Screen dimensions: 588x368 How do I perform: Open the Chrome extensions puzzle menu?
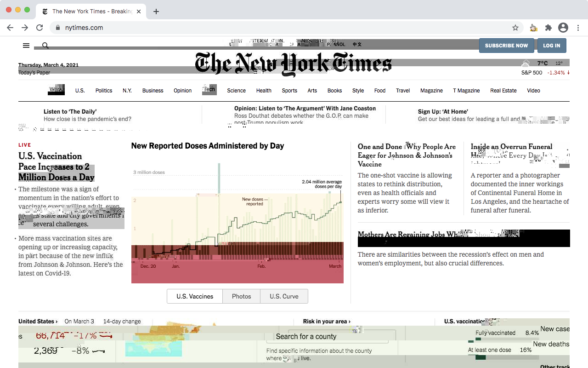548,28
